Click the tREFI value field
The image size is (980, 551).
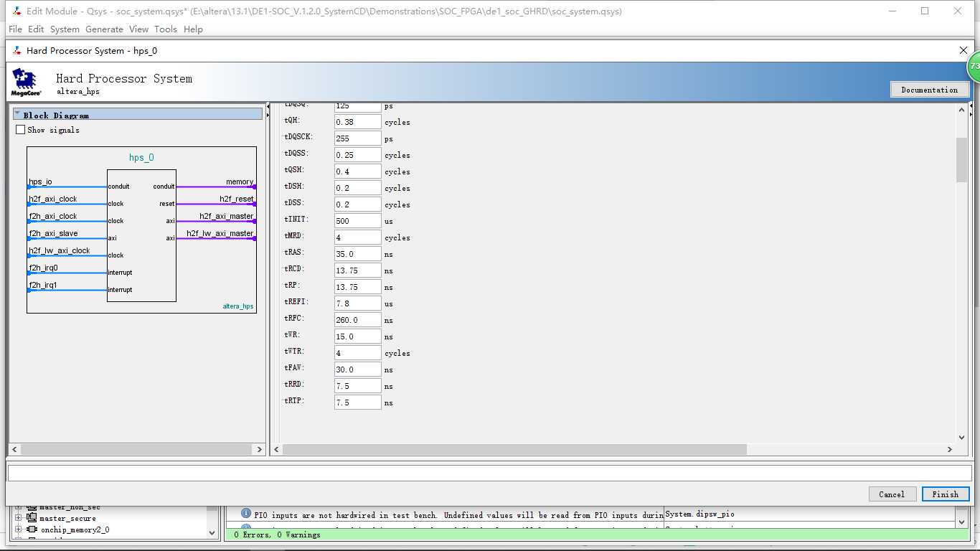pyautogui.click(x=357, y=303)
